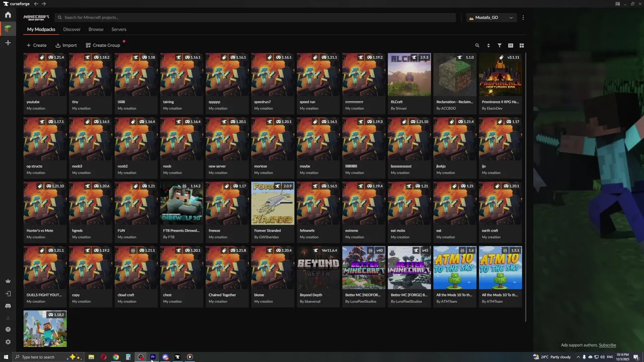Screen dimensions: 644x362
Task: Select the Minecraft grass block game icon
Action: 8,29
